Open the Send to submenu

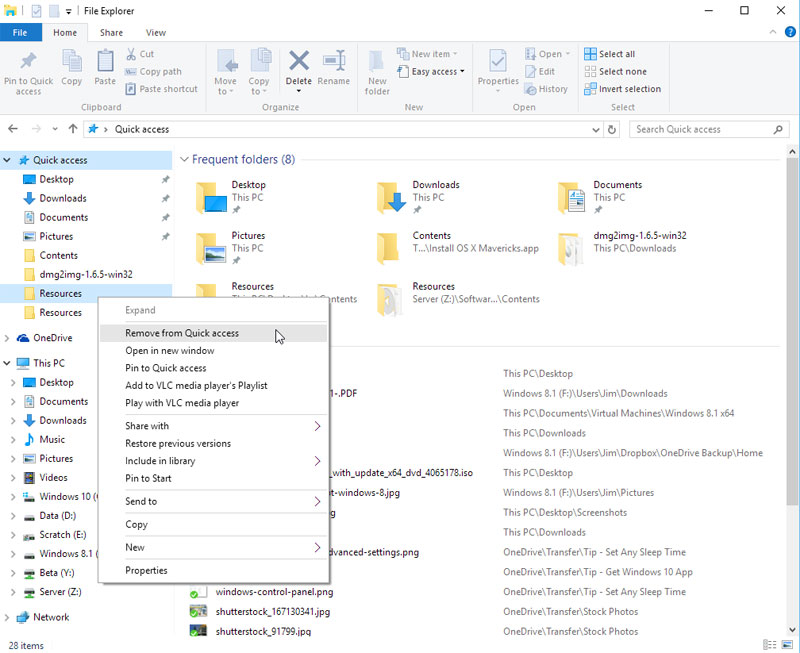[213, 501]
